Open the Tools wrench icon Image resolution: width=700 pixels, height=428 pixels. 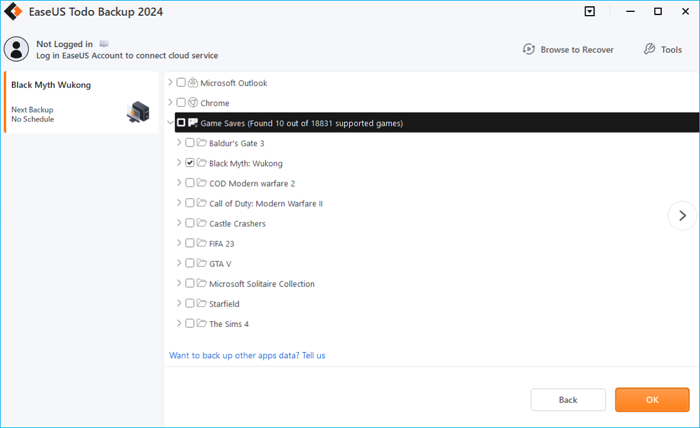(649, 49)
